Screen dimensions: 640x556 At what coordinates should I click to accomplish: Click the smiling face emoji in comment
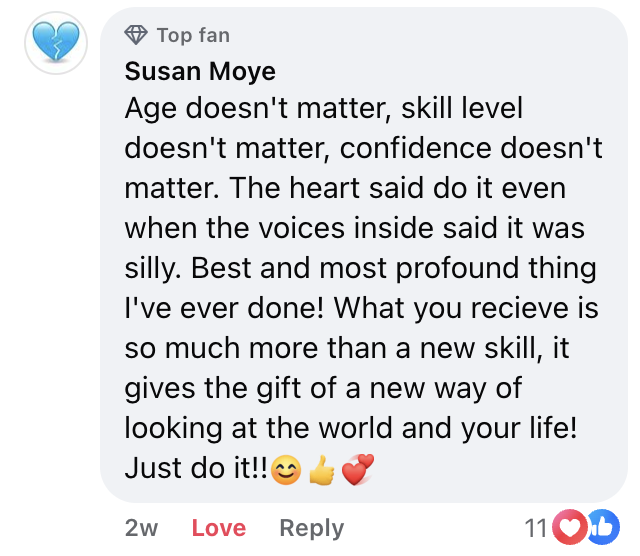coord(287,469)
